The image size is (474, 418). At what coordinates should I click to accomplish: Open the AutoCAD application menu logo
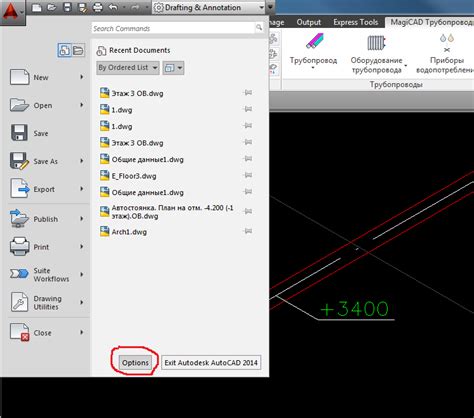[11, 12]
